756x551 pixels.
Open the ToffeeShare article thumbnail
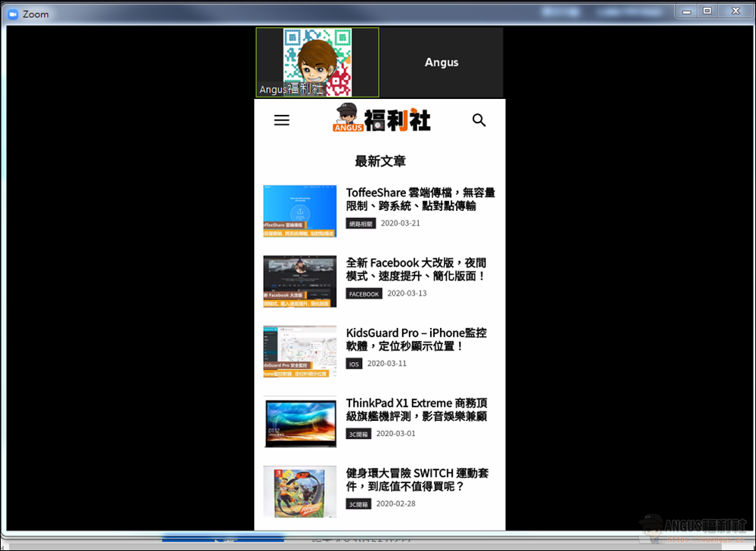pos(300,211)
